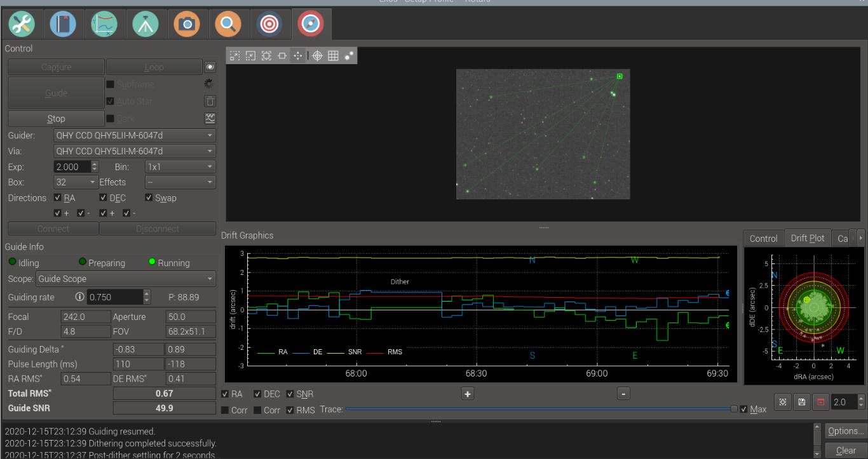868x459 pixels.
Task: Select the Drift Plot tab
Action: point(808,238)
